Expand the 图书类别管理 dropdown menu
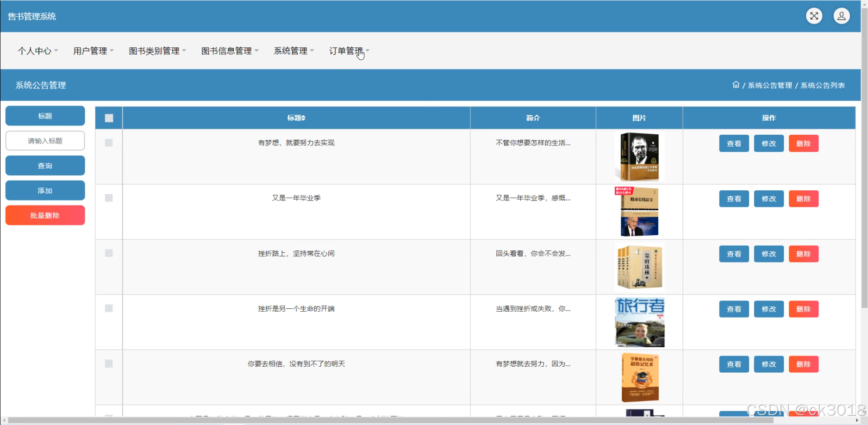Viewport: 868px width, 425px height. pyautogui.click(x=157, y=51)
